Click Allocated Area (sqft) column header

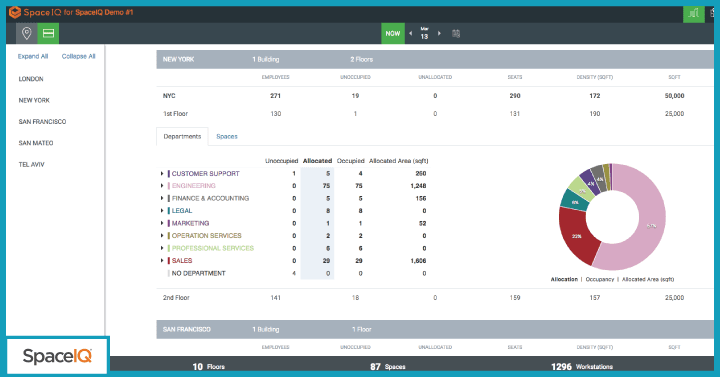[x=399, y=161]
